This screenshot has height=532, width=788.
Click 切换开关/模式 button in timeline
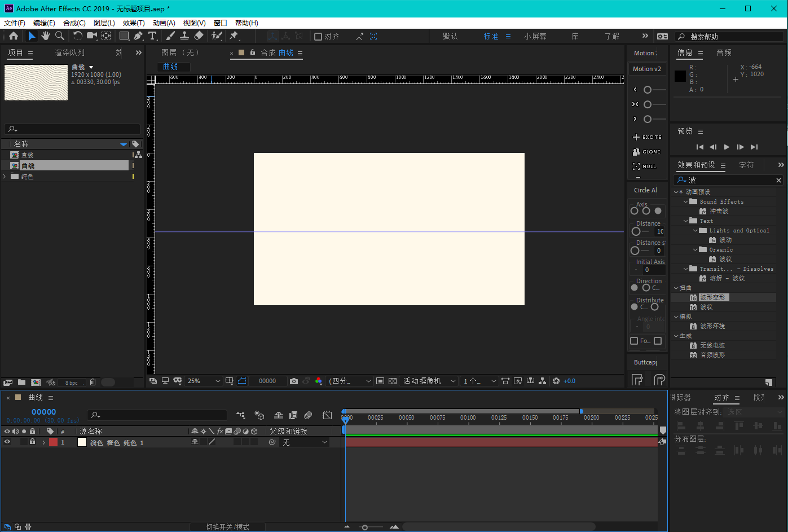(x=227, y=527)
